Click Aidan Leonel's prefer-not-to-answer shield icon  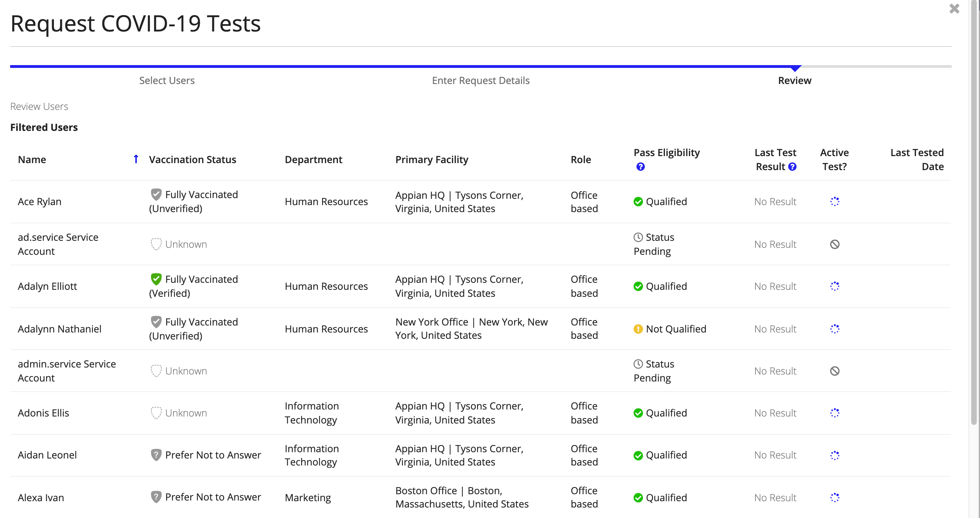(x=156, y=455)
